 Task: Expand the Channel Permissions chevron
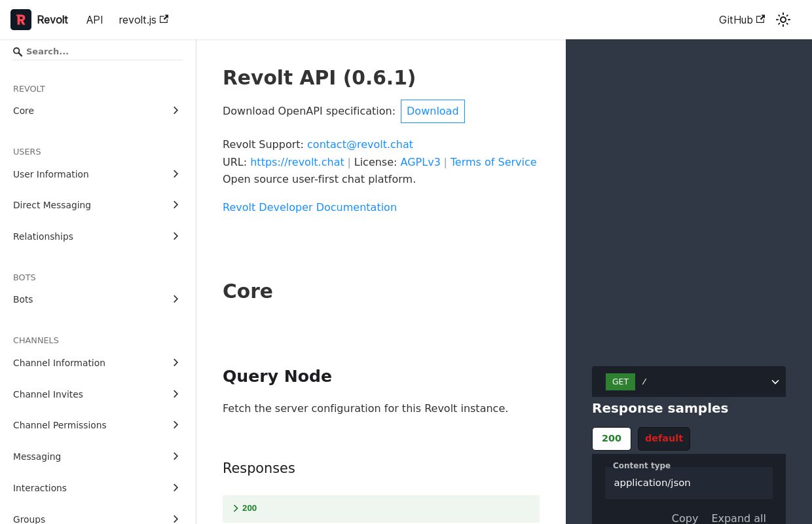pos(175,425)
